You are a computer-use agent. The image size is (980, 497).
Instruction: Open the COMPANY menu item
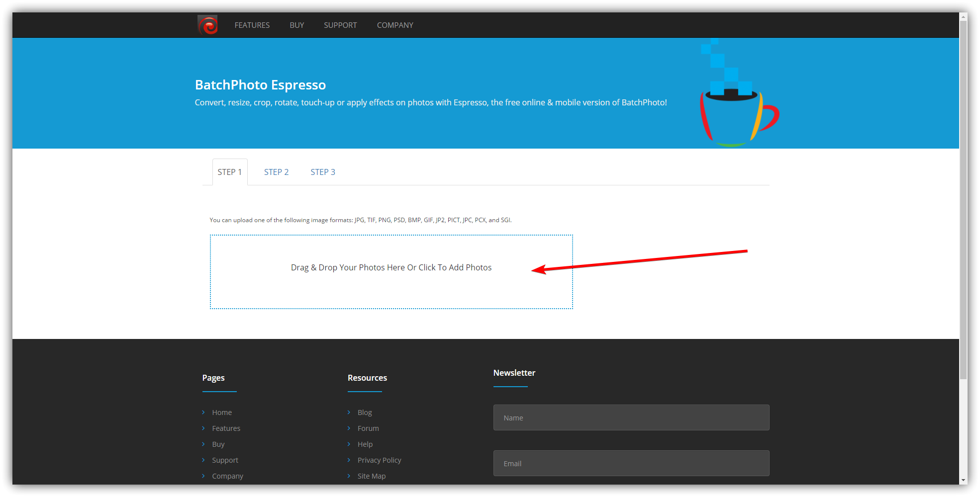[395, 25]
